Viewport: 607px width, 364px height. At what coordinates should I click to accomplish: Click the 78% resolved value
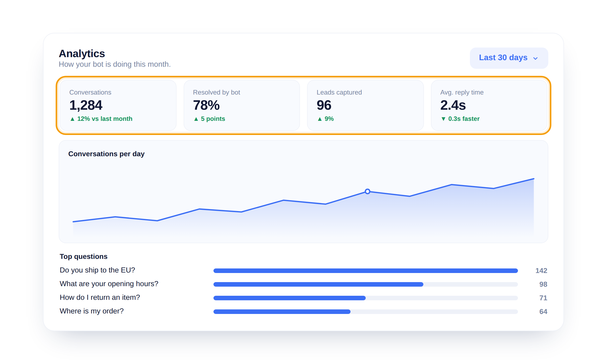click(206, 105)
